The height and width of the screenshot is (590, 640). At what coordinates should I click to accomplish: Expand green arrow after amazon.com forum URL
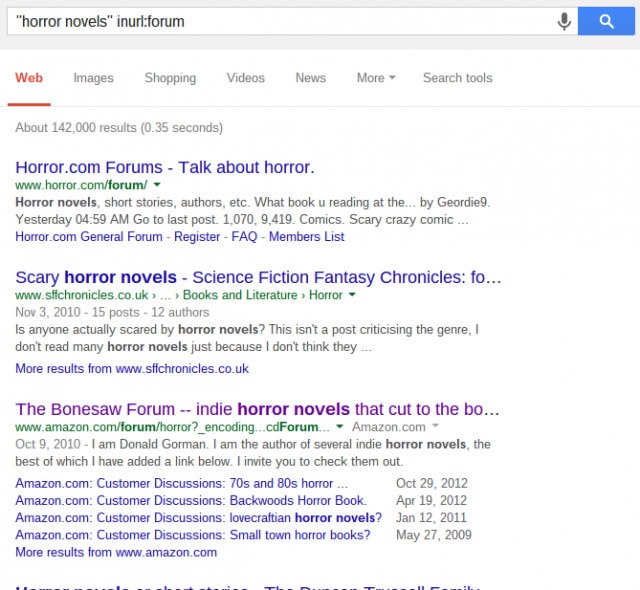coord(339,427)
